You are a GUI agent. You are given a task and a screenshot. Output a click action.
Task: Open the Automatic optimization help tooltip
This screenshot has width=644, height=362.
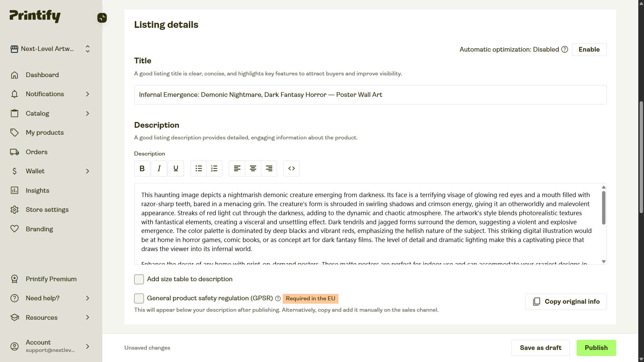pyautogui.click(x=565, y=49)
